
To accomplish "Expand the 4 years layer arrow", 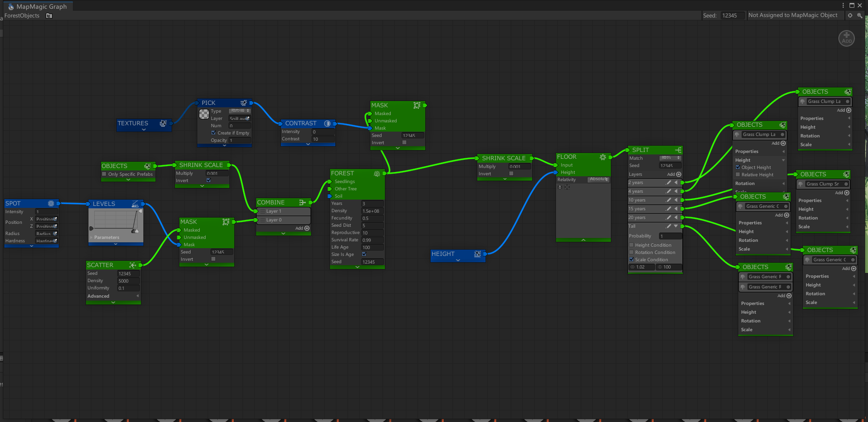I will (x=676, y=191).
